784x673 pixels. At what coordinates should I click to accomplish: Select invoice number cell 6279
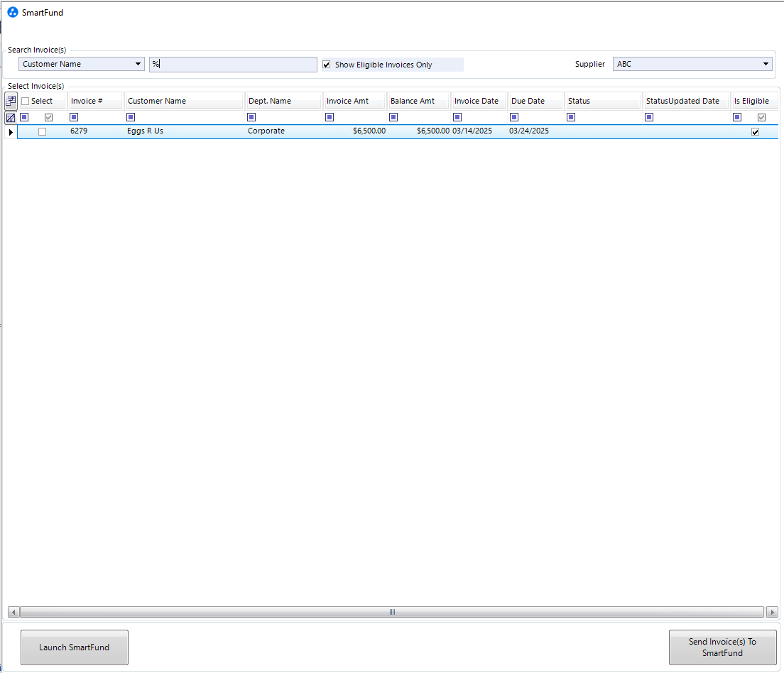click(95, 131)
